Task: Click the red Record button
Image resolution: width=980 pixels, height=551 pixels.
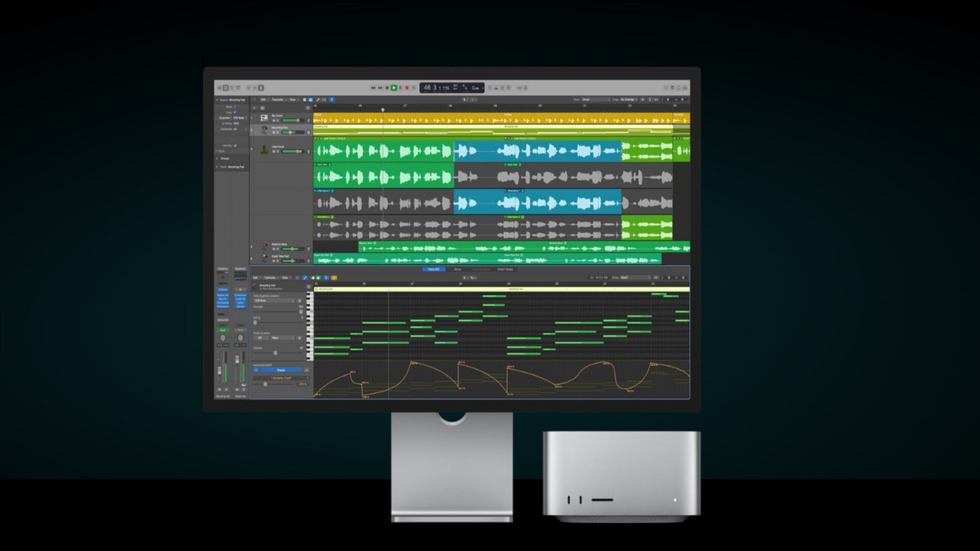Action: [x=407, y=87]
